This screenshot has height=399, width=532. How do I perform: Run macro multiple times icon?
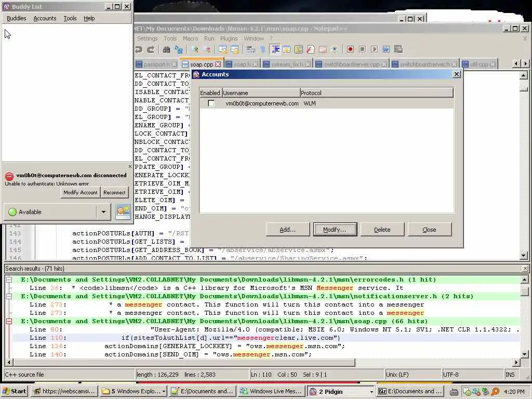[x=386, y=49]
